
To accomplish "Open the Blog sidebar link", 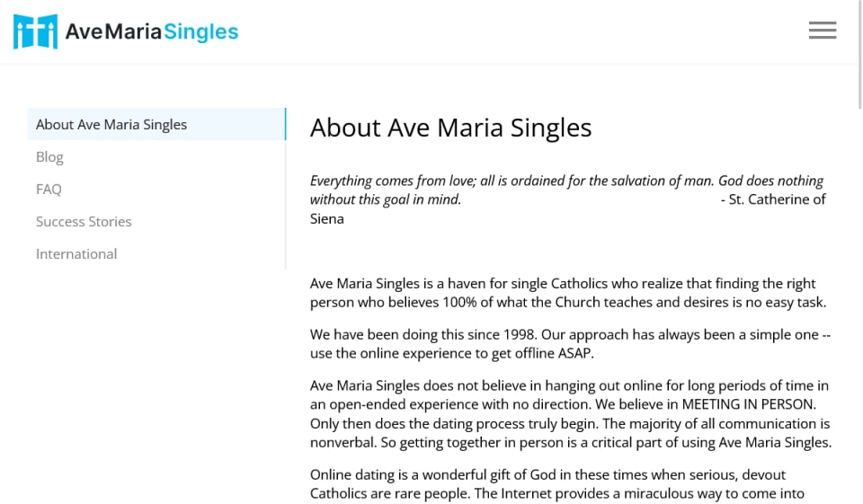I will [49, 157].
